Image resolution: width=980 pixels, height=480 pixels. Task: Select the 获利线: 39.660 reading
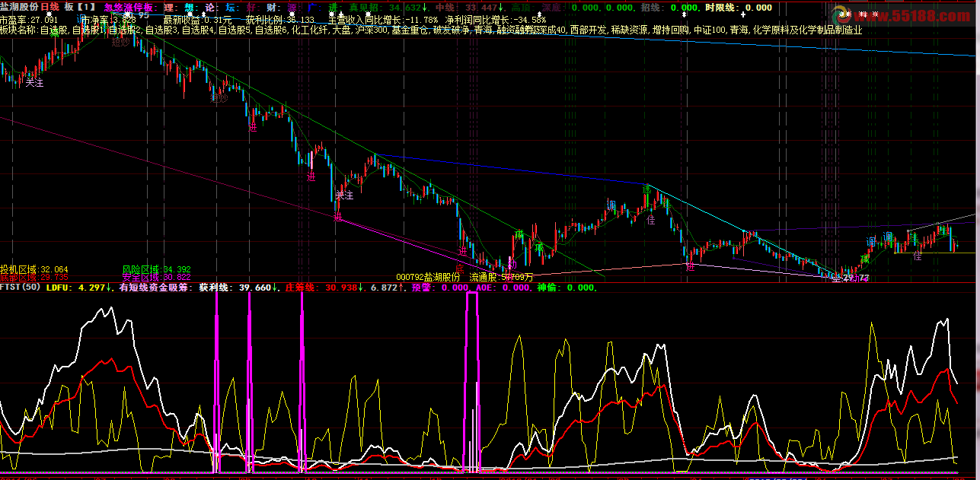(238, 288)
